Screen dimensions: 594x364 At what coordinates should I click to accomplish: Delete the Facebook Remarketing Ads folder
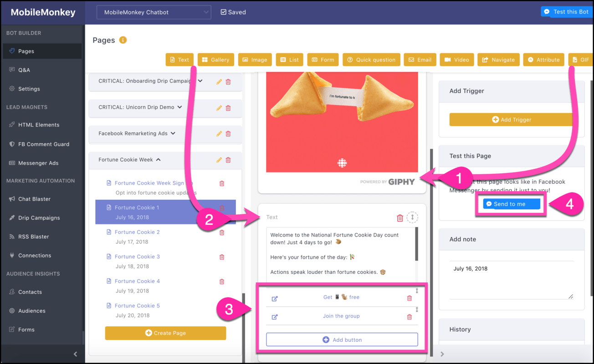(x=228, y=134)
